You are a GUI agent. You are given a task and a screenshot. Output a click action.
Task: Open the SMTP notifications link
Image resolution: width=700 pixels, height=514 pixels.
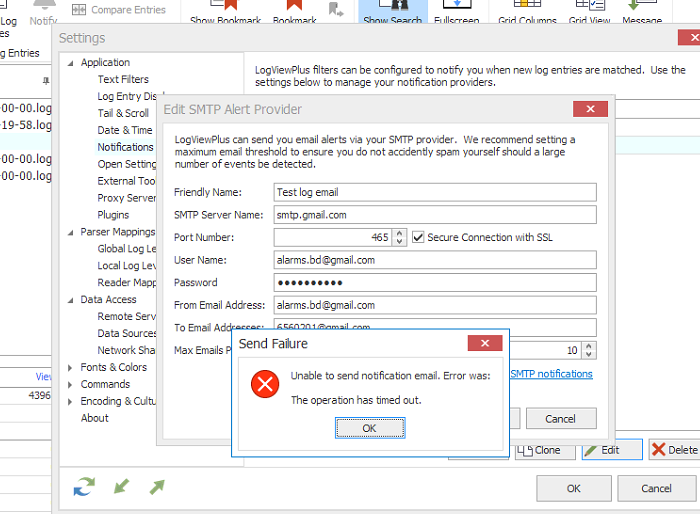551,374
